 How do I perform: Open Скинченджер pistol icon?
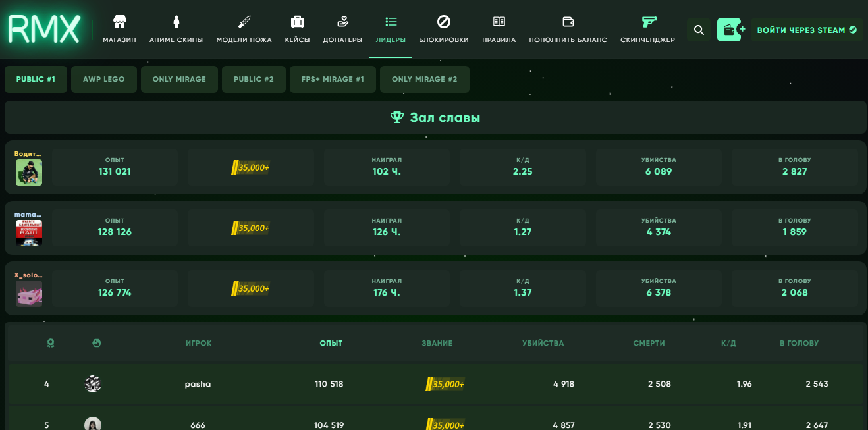tap(647, 22)
